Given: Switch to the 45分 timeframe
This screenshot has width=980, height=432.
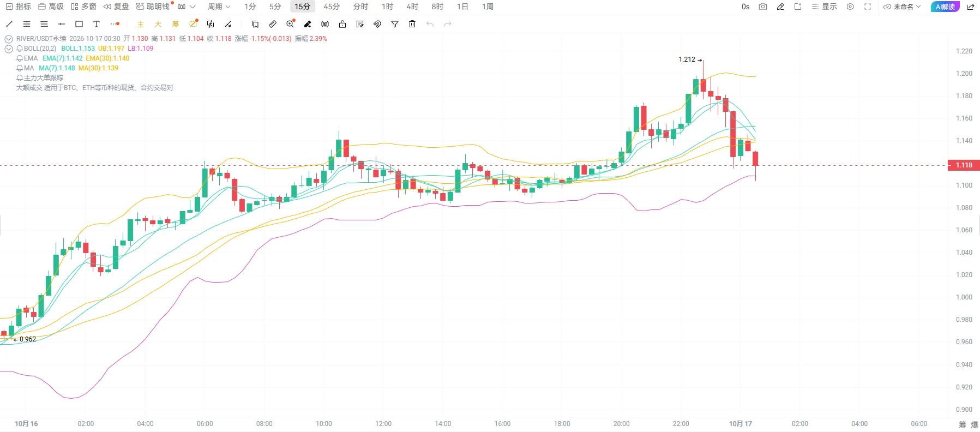Looking at the screenshot, I should [x=332, y=7].
